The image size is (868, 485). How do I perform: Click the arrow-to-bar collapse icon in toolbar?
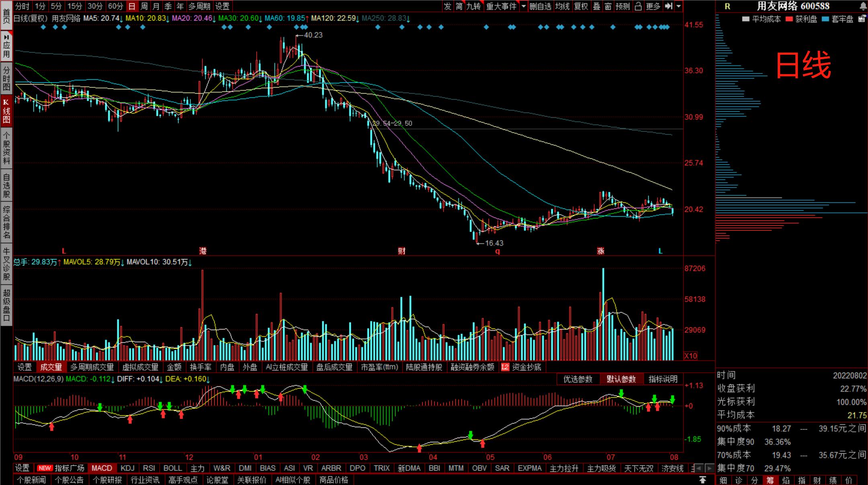(669, 6)
